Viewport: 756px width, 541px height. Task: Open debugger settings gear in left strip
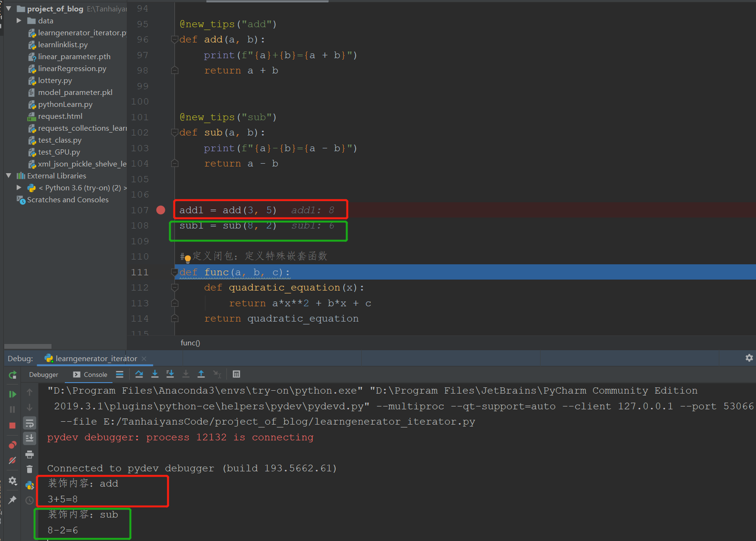pyautogui.click(x=13, y=480)
